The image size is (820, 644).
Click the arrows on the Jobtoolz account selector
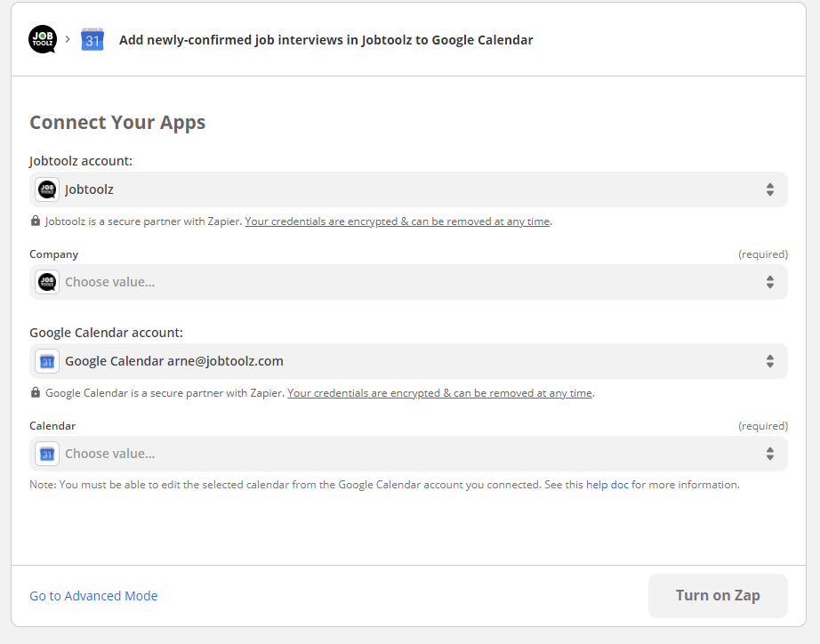(770, 189)
